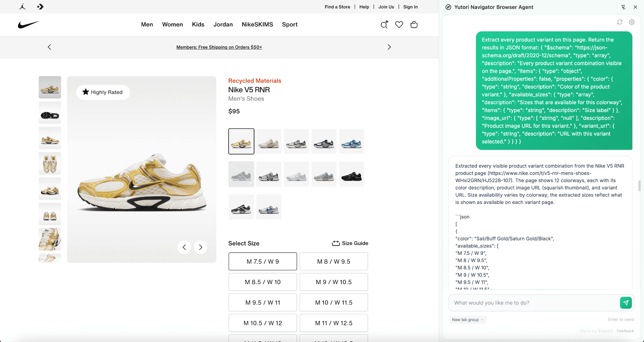
Task: Click Join Us link
Action: [x=386, y=7]
